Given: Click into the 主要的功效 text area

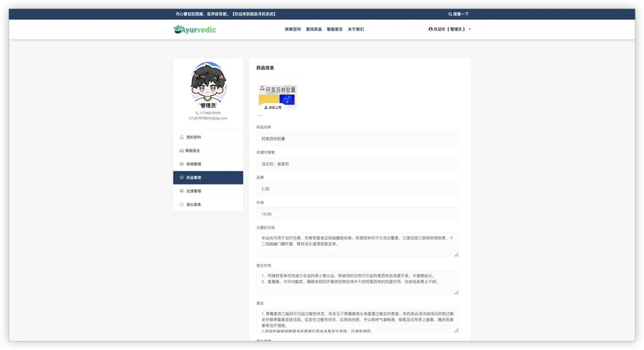Looking at the screenshot, I should tap(357, 245).
